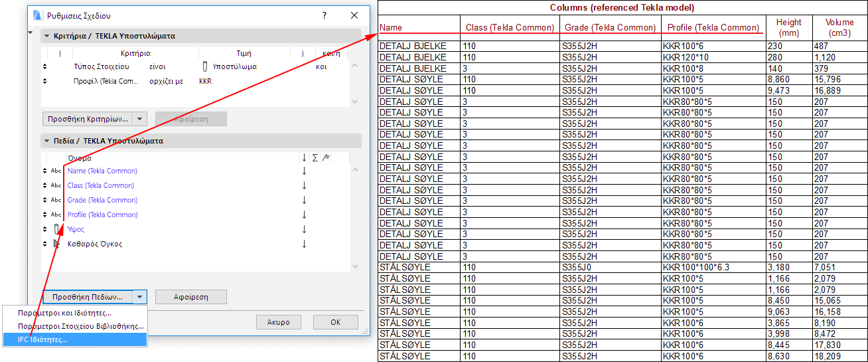Click the sum Σ column header

pyautogui.click(x=315, y=157)
